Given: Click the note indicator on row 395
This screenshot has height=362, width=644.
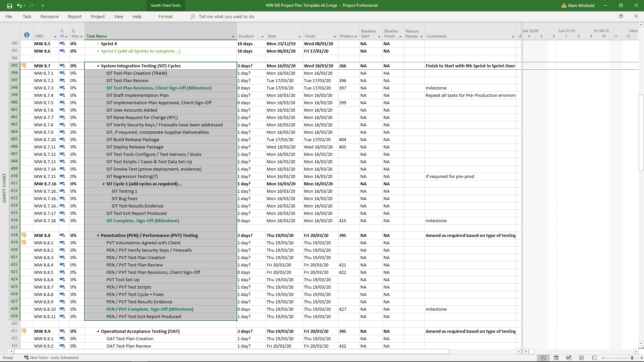Looking at the screenshot, I should [x=24, y=66].
